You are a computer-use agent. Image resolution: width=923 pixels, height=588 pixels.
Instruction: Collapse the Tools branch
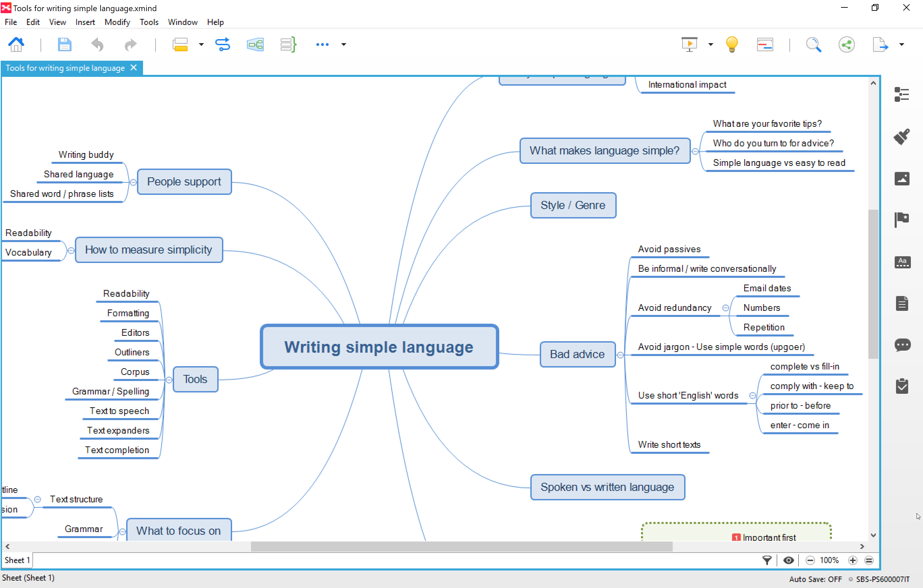[169, 380]
